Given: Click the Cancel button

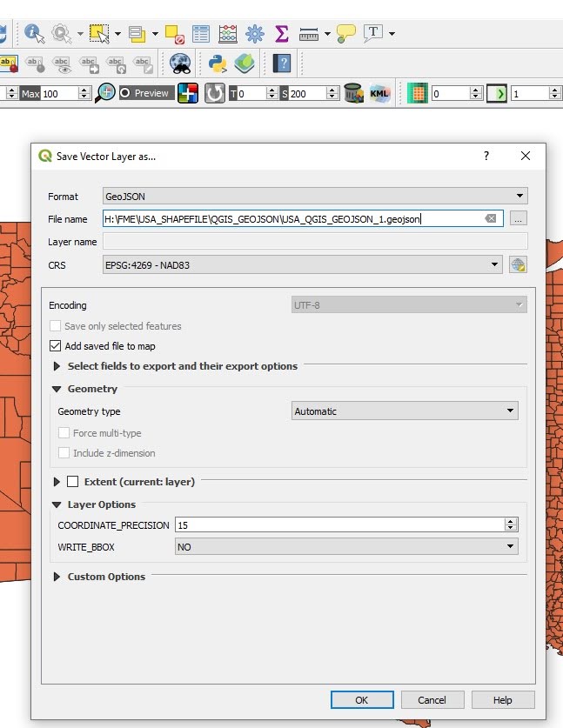Looking at the screenshot, I should coord(432,699).
